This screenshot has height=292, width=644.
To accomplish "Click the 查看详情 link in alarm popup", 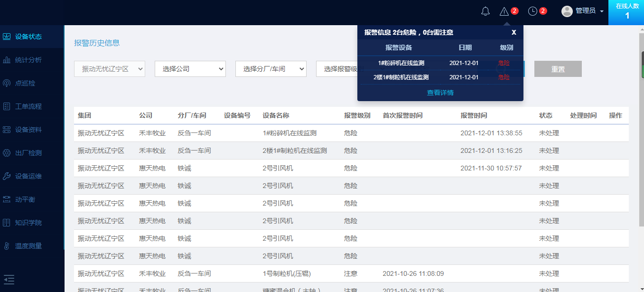I will [440, 93].
